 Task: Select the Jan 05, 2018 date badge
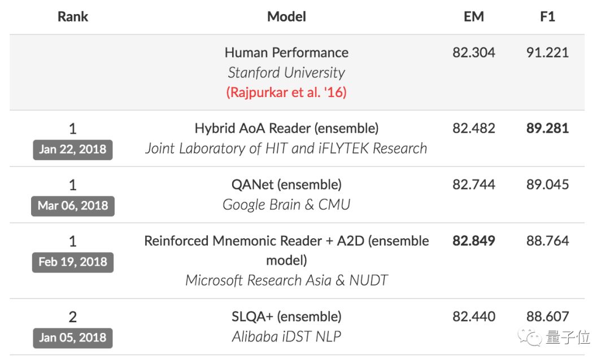72,337
